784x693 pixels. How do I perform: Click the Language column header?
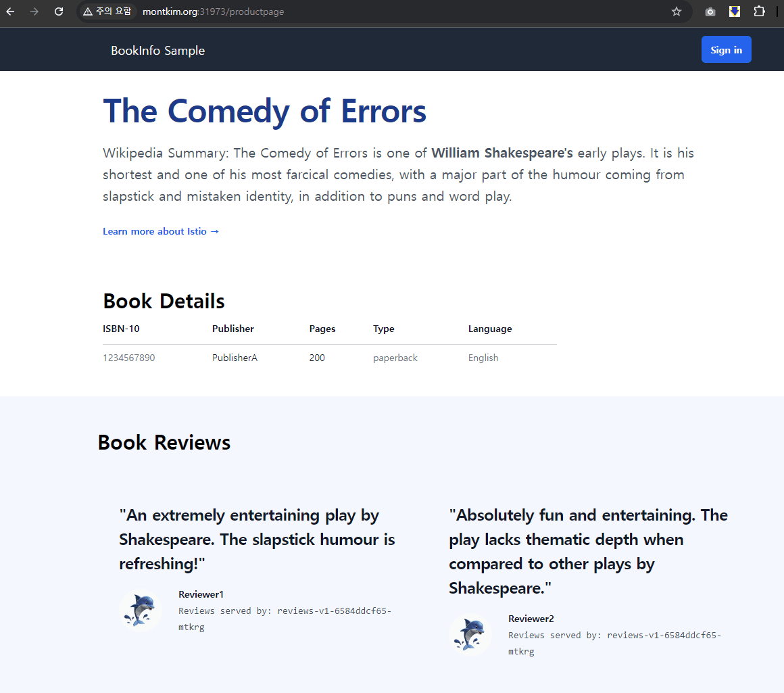[x=490, y=329]
